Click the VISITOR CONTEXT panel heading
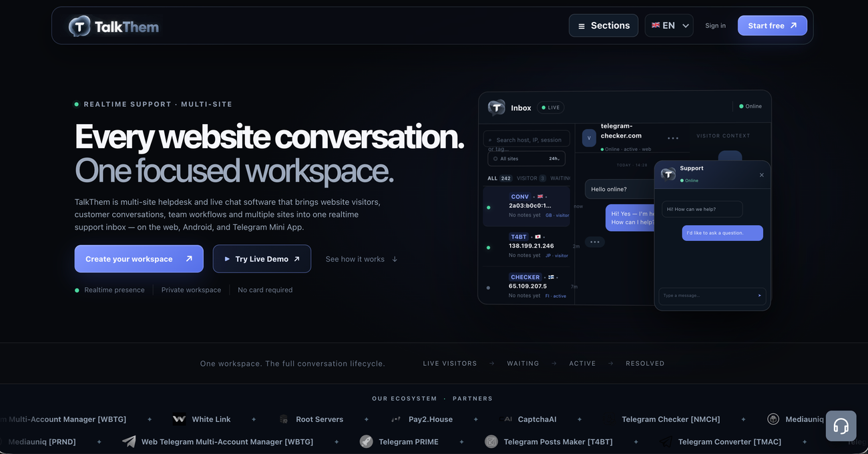This screenshot has width=868, height=454. (723, 136)
